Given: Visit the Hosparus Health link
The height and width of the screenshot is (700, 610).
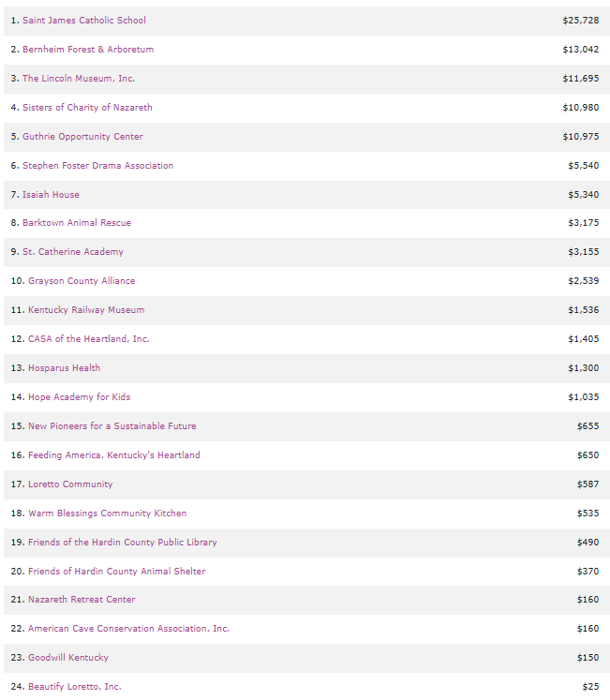Looking at the screenshot, I should click(64, 368).
